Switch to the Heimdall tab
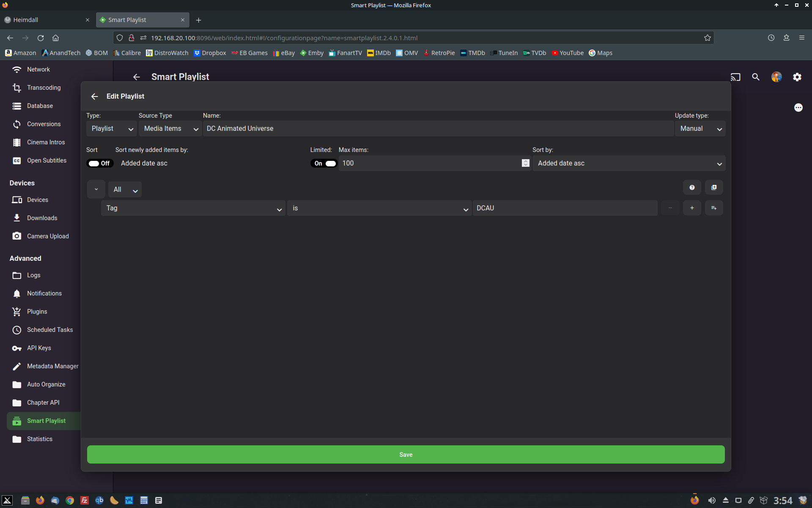Screen dimensions: 812x508 point(47,20)
